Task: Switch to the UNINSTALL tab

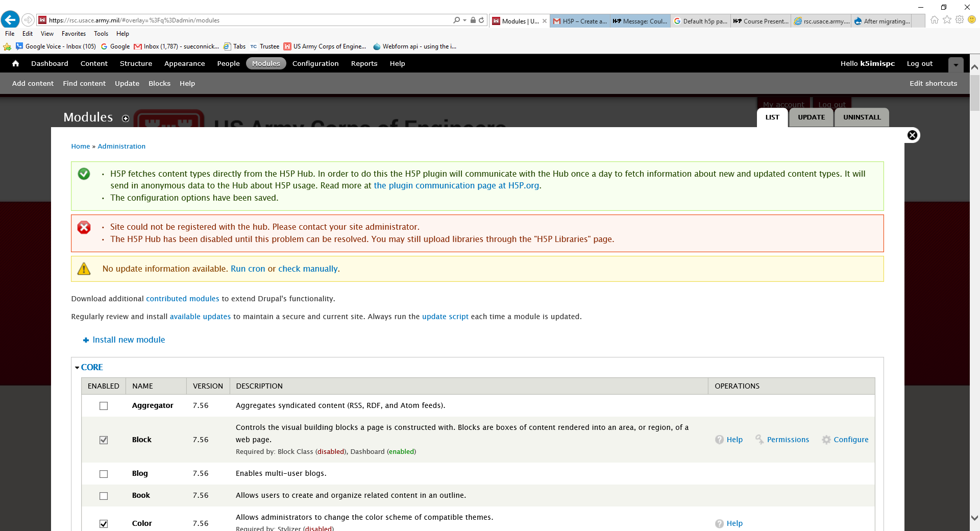Action: pos(862,117)
